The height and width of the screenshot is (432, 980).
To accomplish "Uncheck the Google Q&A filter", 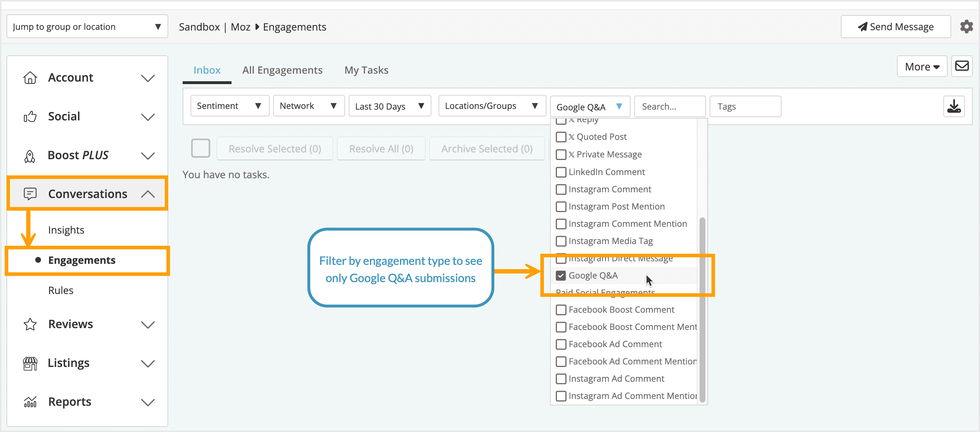I will click(560, 275).
